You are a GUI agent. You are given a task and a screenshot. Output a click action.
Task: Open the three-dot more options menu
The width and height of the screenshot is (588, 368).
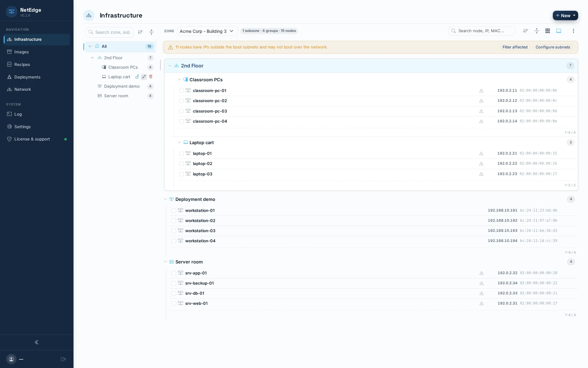click(573, 31)
